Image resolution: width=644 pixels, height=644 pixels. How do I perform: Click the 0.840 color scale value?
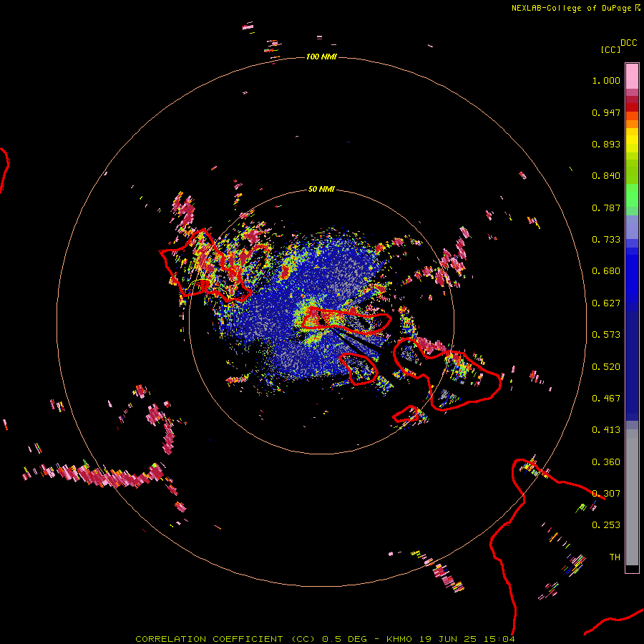coord(606,176)
